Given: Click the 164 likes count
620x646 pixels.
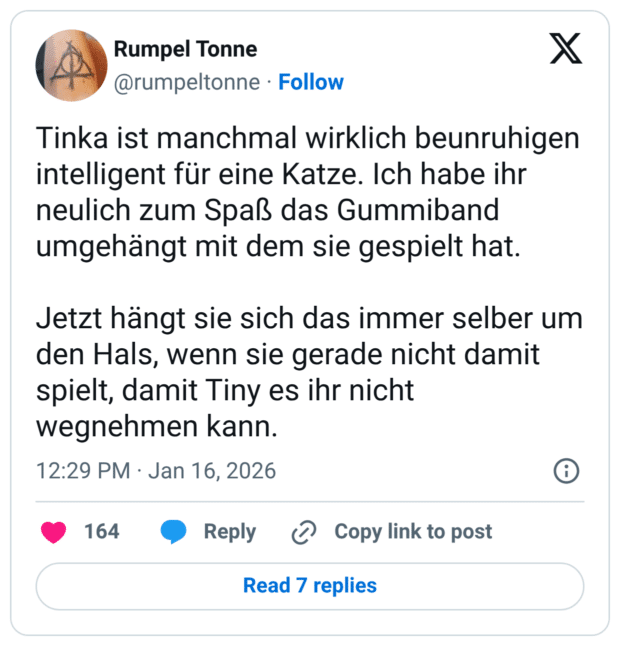Looking at the screenshot, I should coord(101,532).
